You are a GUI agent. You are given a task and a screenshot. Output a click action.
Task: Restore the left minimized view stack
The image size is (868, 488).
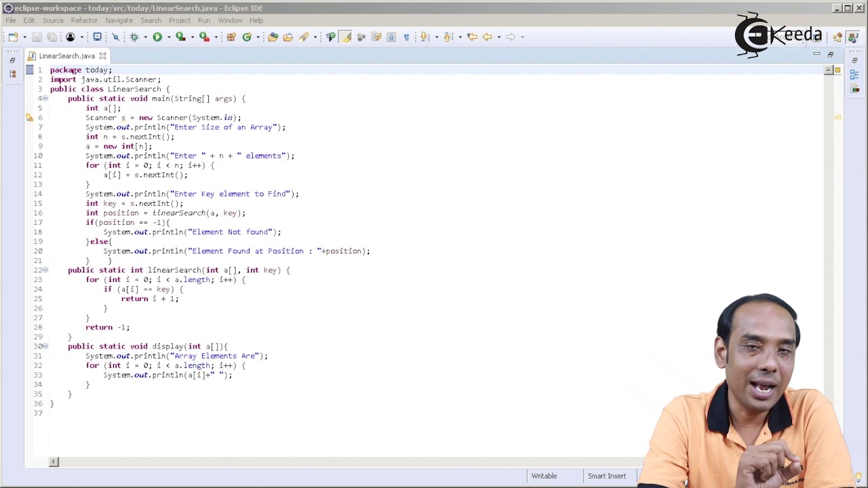pos(12,60)
